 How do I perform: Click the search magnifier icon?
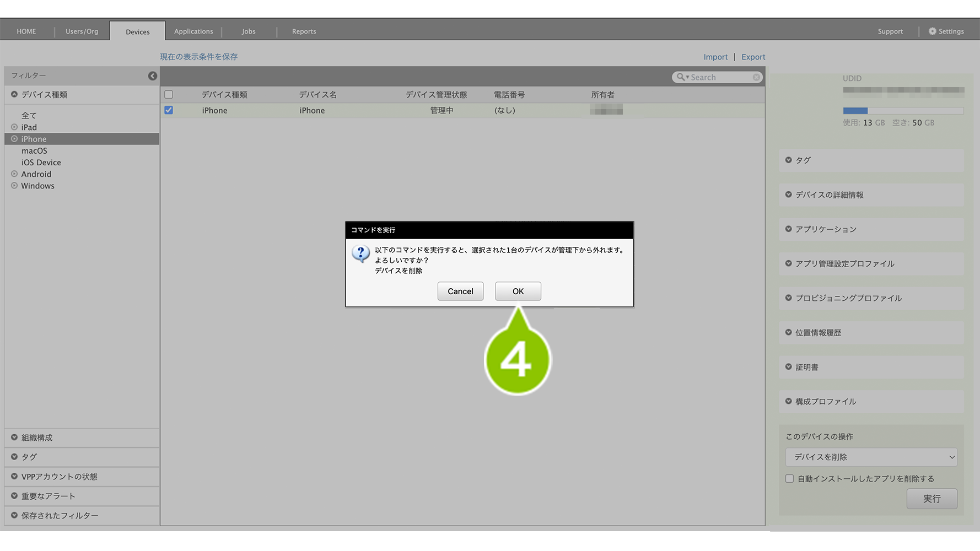tap(681, 78)
